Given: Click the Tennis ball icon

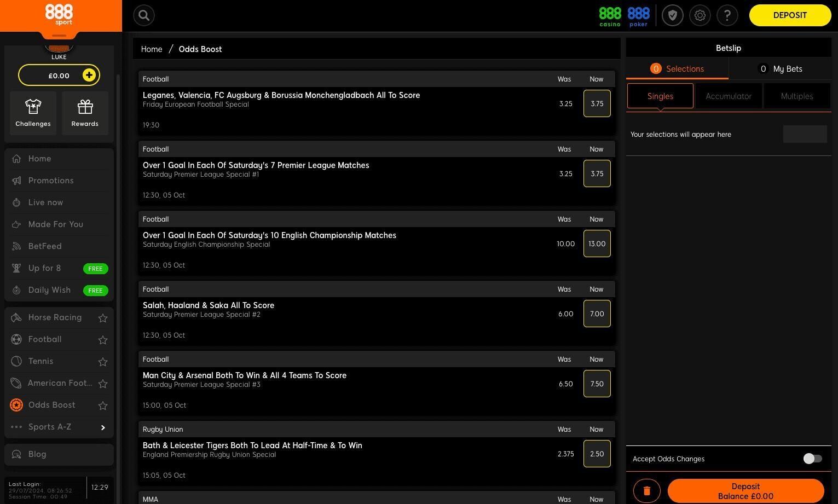Looking at the screenshot, I should [x=16, y=361].
